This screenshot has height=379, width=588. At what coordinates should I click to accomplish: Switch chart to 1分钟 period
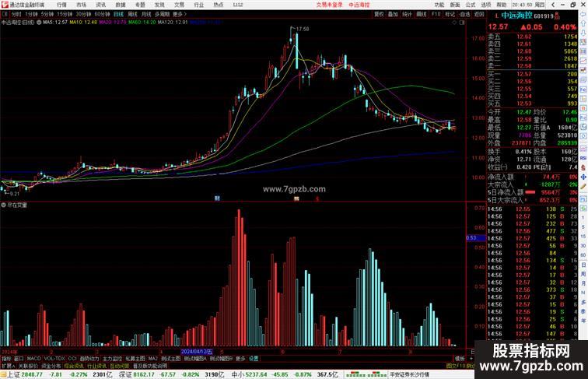(31, 14)
